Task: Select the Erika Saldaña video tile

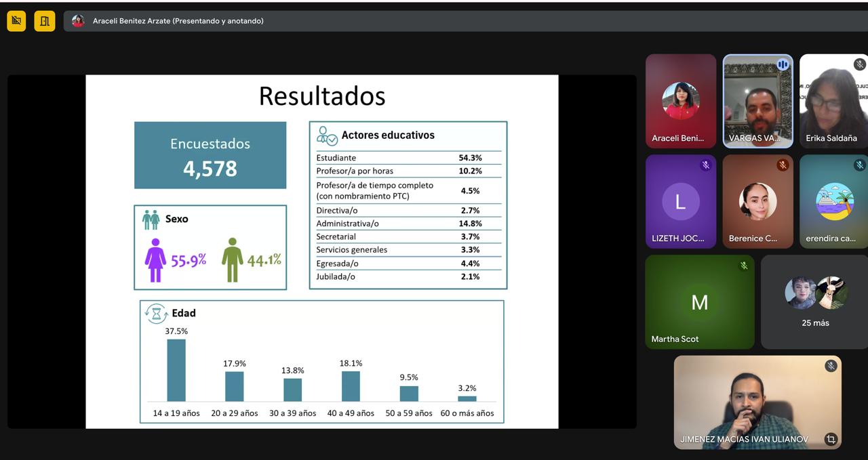Action: pyautogui.click(x=833, y=102)
